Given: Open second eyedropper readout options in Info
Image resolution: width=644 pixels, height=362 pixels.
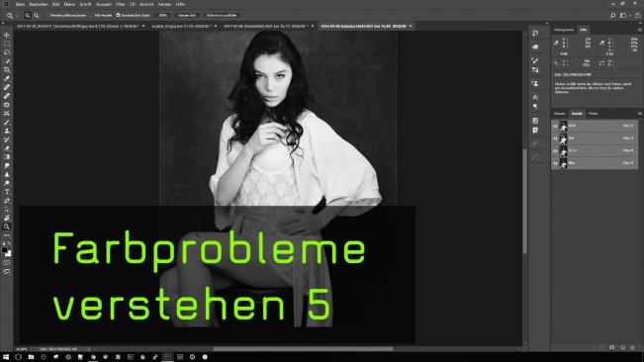Looking at the screenshot, I should (x=601, y=43).
